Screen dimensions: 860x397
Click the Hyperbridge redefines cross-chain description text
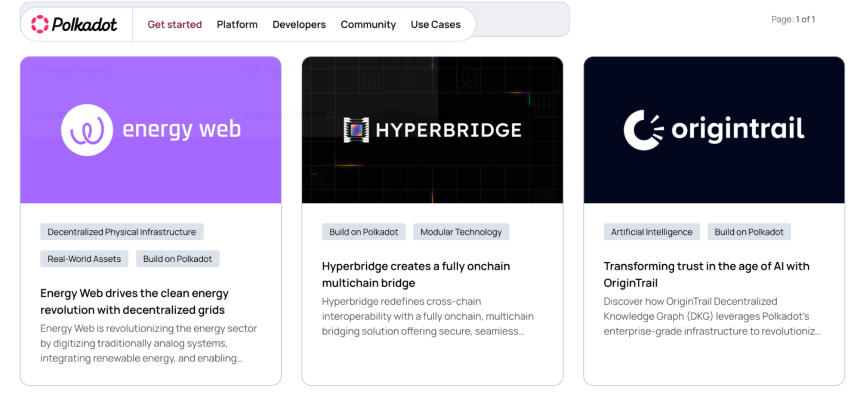[x=428, y=316]
